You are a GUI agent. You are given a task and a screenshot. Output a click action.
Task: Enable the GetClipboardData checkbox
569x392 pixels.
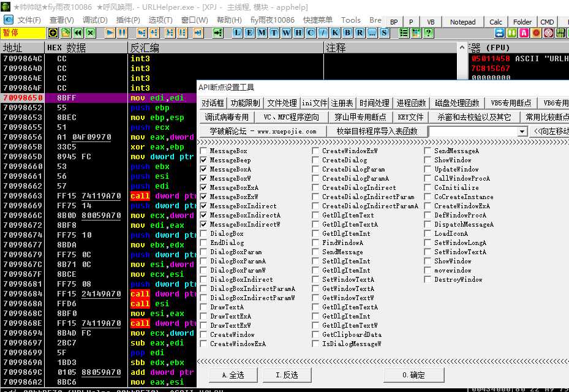pyautogui.click(x=315, y=334)
